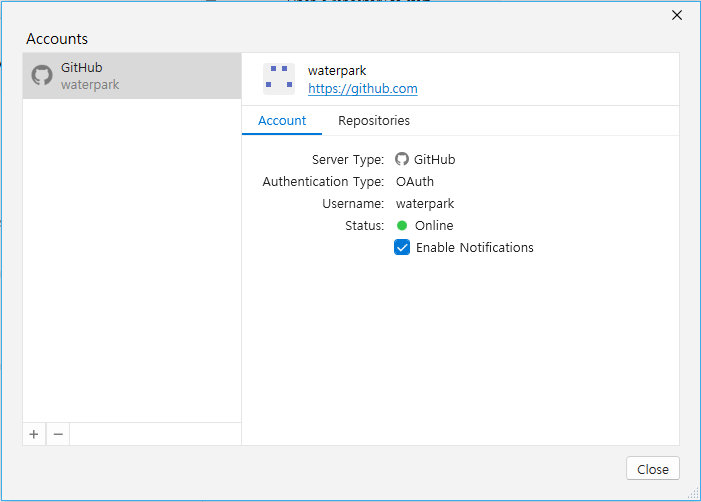Click the GitHub icon next to Server Type

(401, 159)
